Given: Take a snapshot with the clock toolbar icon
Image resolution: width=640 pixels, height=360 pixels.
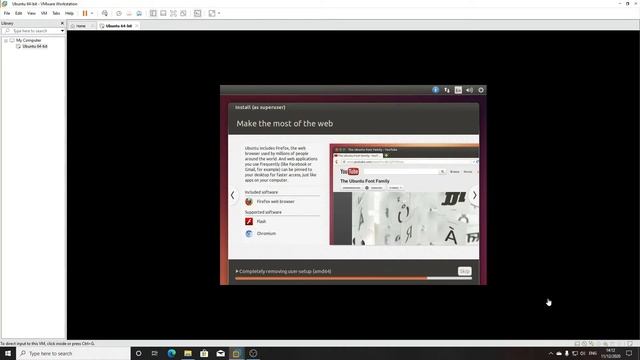Looking at the screenshot, I should [119, 13].
